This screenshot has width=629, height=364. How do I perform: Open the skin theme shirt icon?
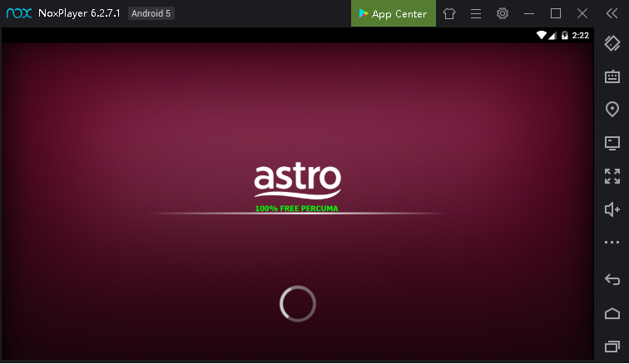(x=449, y=13)
